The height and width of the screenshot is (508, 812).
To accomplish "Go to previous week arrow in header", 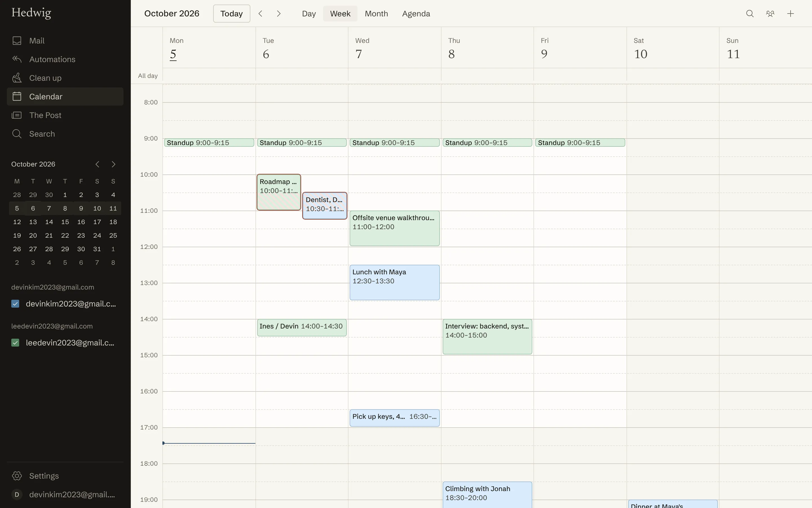I will (261, 14).
